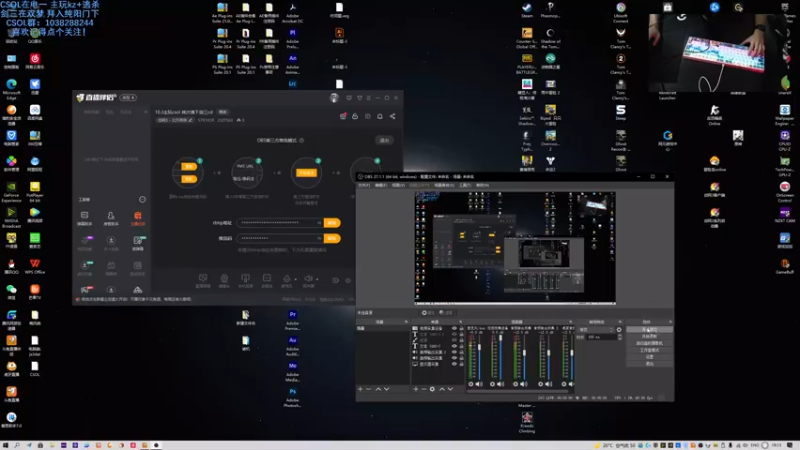This screenshot has height=450, width=800.
Task: Mute the second OBS mixer channel
Action: [x=501, y=384]
